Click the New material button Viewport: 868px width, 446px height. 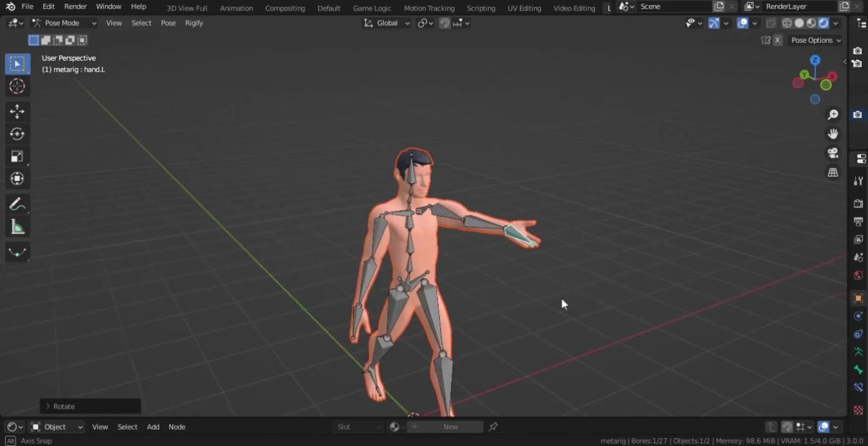pos(450,427)
